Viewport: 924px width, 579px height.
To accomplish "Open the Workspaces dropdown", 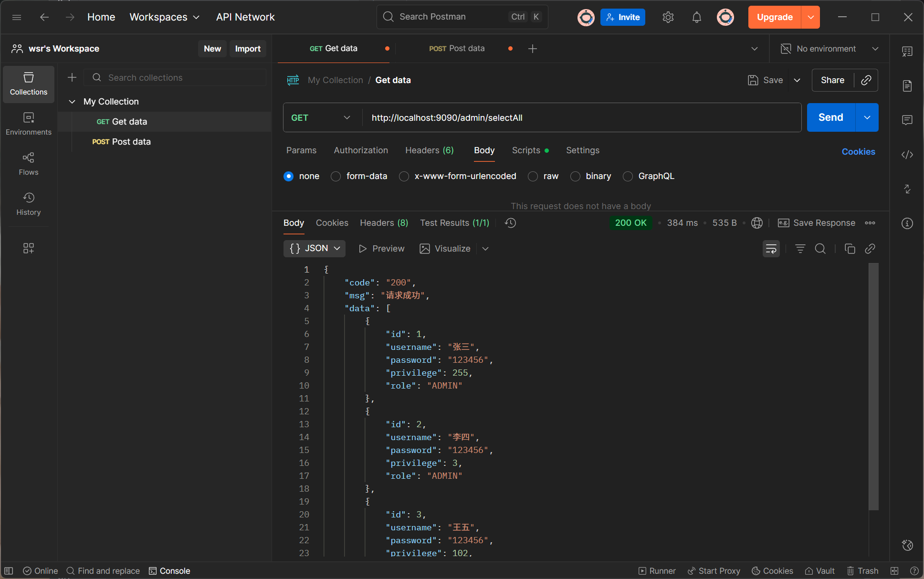I will pyautogui.click(x=164, y=17).
